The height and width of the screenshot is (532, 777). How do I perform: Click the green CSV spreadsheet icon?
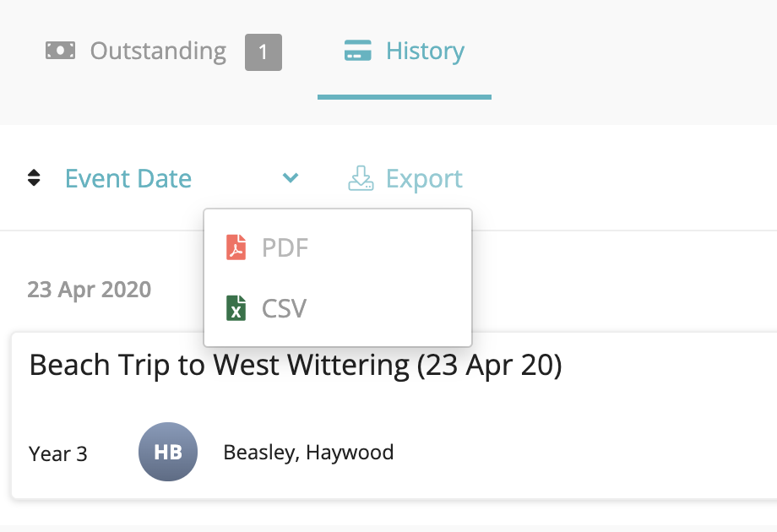coord(236,308)
